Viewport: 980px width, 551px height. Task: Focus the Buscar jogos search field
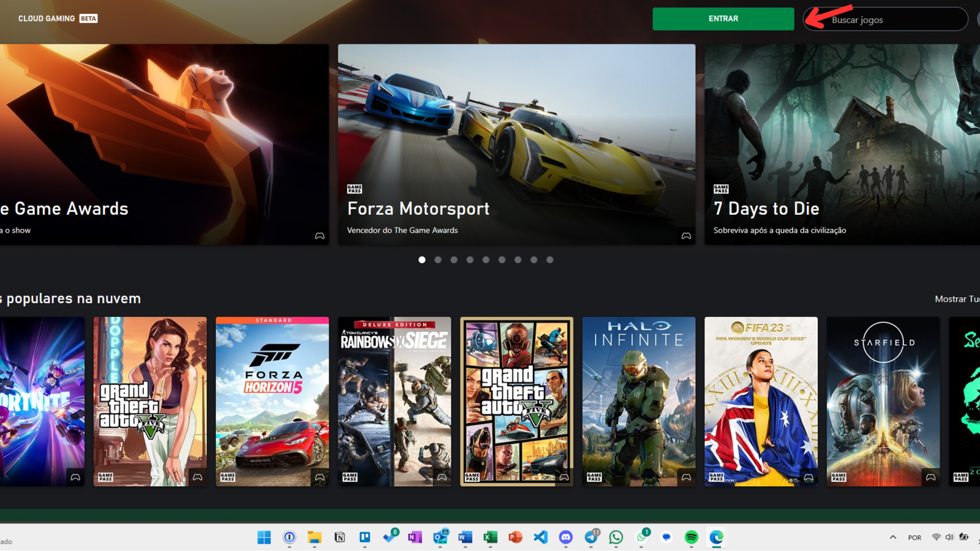(885, 19)
